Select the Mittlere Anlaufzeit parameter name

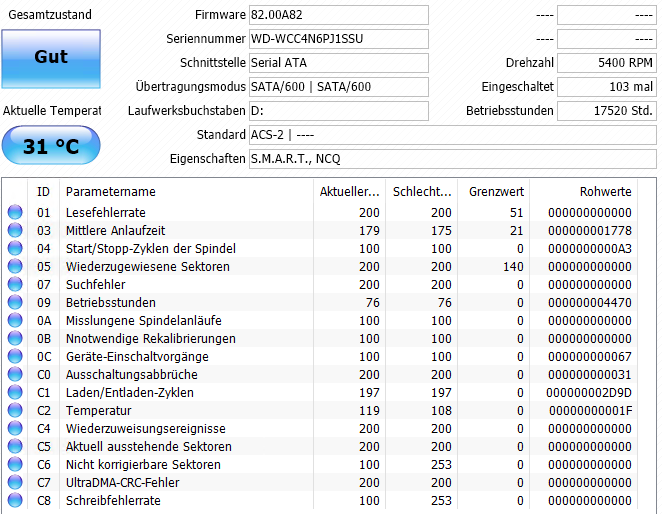point(115,231)
